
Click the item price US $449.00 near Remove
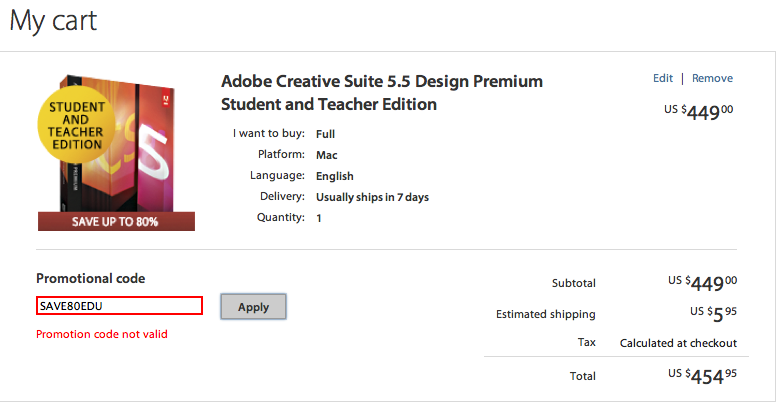tap(700, 112)
